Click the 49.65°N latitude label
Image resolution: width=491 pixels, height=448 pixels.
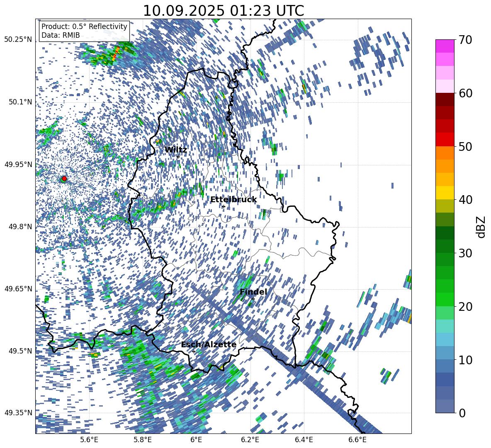(18, 288)
